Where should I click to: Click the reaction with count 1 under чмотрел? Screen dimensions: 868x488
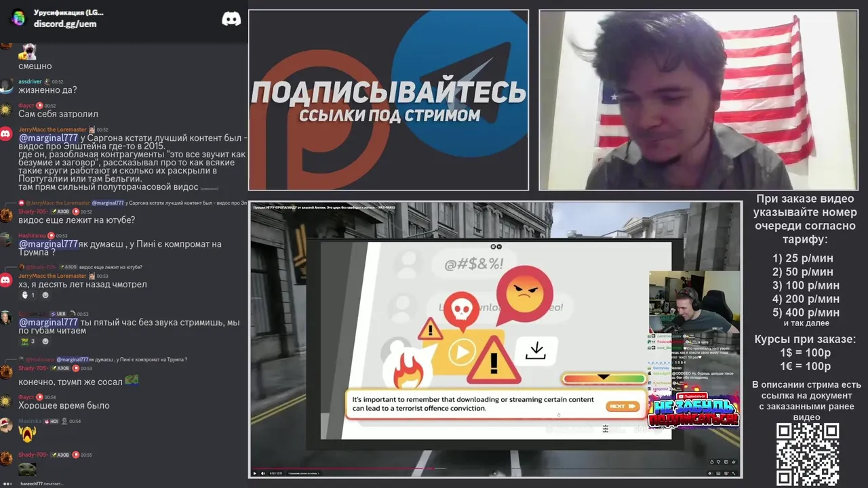(28, 295)
